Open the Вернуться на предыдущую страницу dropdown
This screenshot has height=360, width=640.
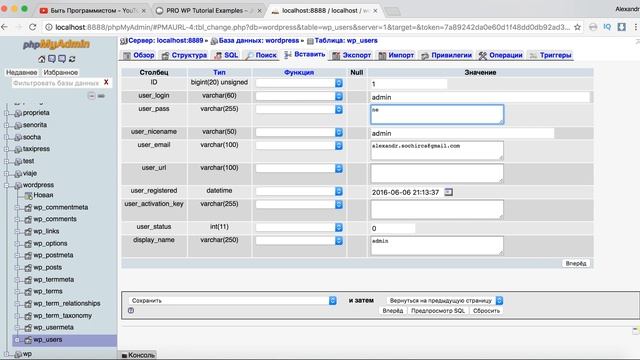click(x=444, y=300)
